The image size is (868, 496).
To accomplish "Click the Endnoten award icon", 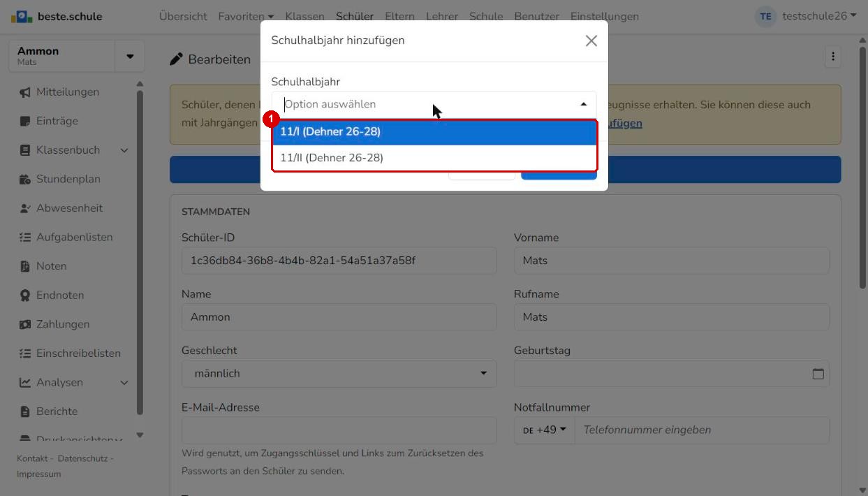I will point(25,296).
